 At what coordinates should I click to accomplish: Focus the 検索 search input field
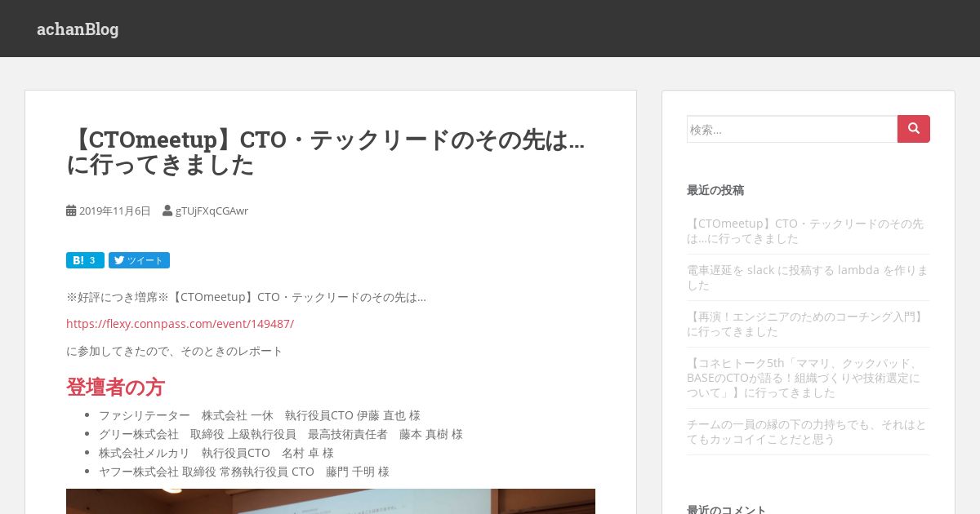point(792,129)
